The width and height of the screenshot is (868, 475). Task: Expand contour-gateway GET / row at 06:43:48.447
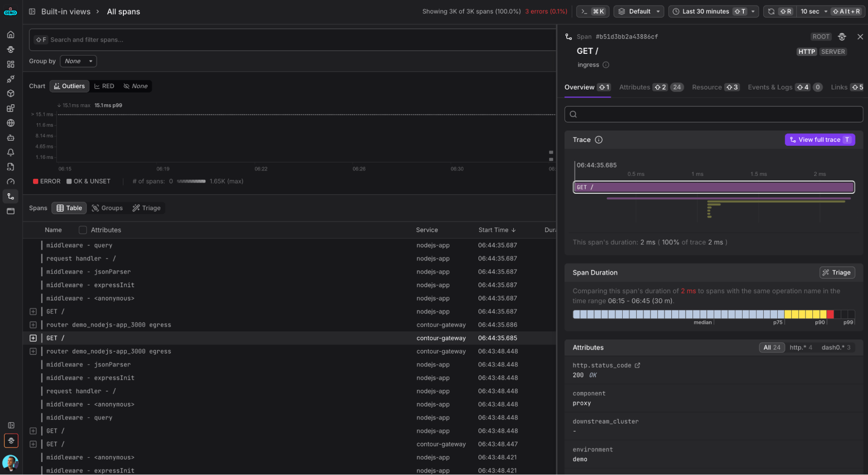[33, 445]
